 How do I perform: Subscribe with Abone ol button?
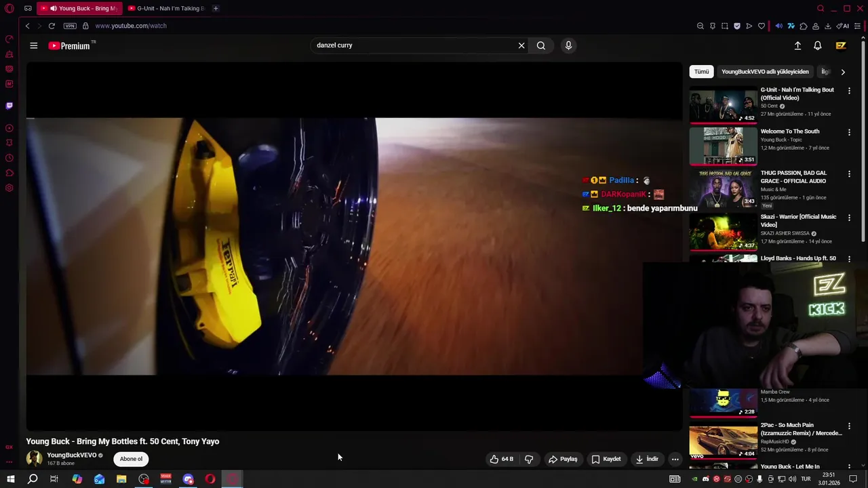[x=131, y=459]
